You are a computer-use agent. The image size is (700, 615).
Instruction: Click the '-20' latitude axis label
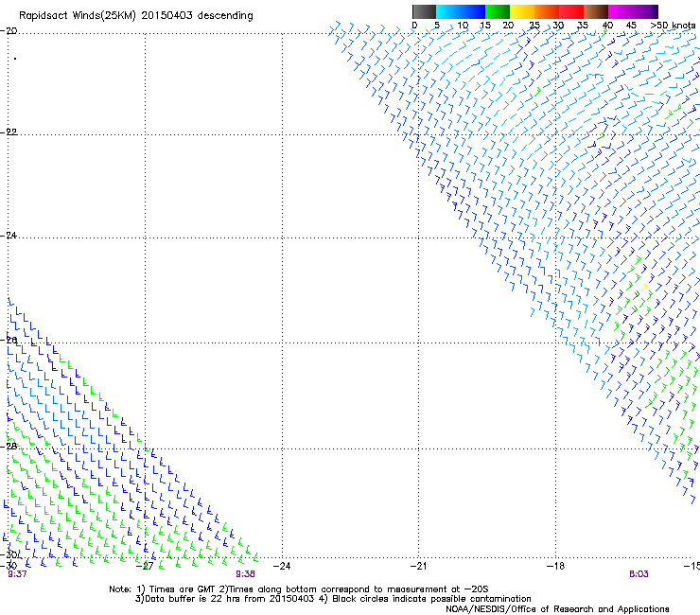9,31
